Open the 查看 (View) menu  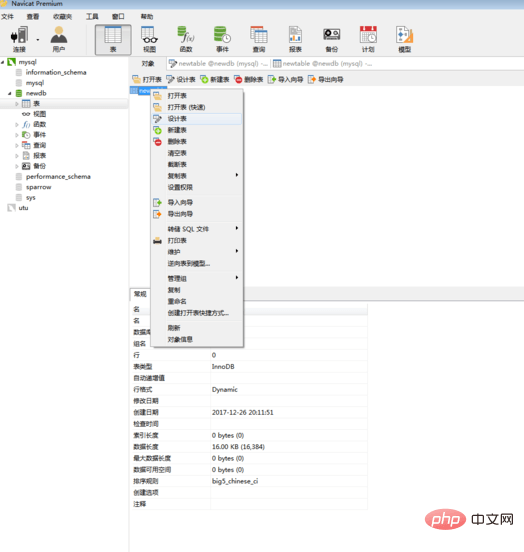pyautogui.click(x=33, y=17)
